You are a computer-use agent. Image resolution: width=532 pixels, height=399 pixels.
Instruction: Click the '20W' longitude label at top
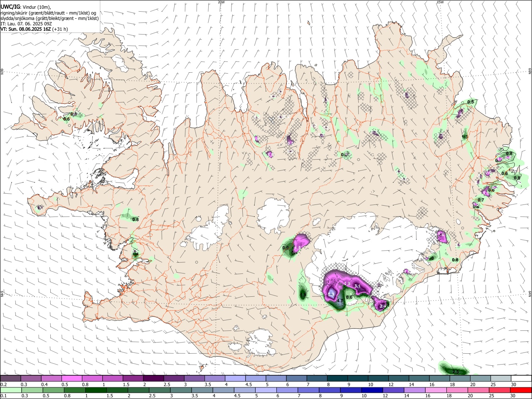click(x=221, y=2)
